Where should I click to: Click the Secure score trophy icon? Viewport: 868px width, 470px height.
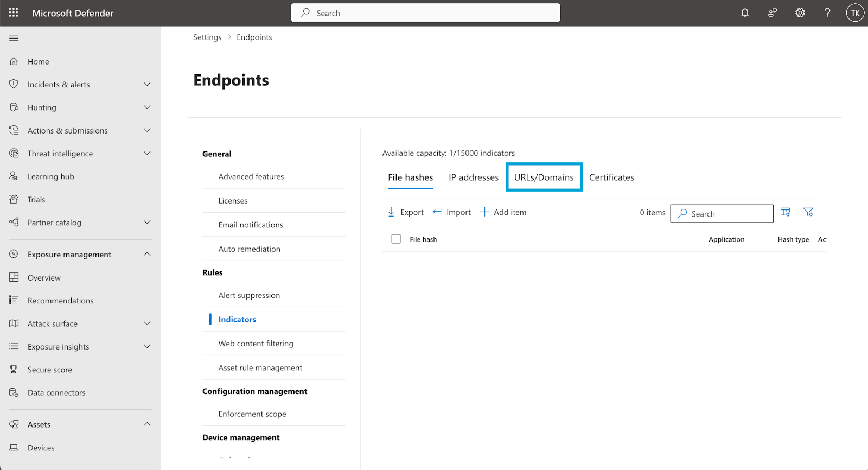click(x=14, y=370)
